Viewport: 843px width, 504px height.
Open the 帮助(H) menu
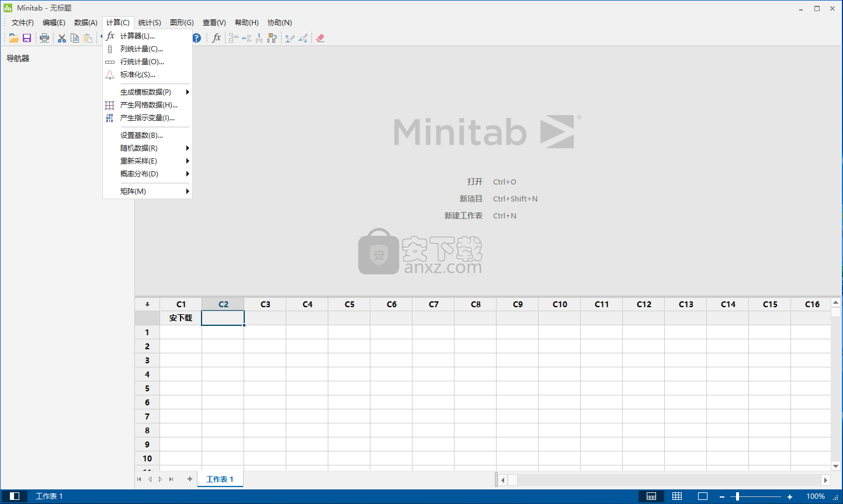[247, 23]
